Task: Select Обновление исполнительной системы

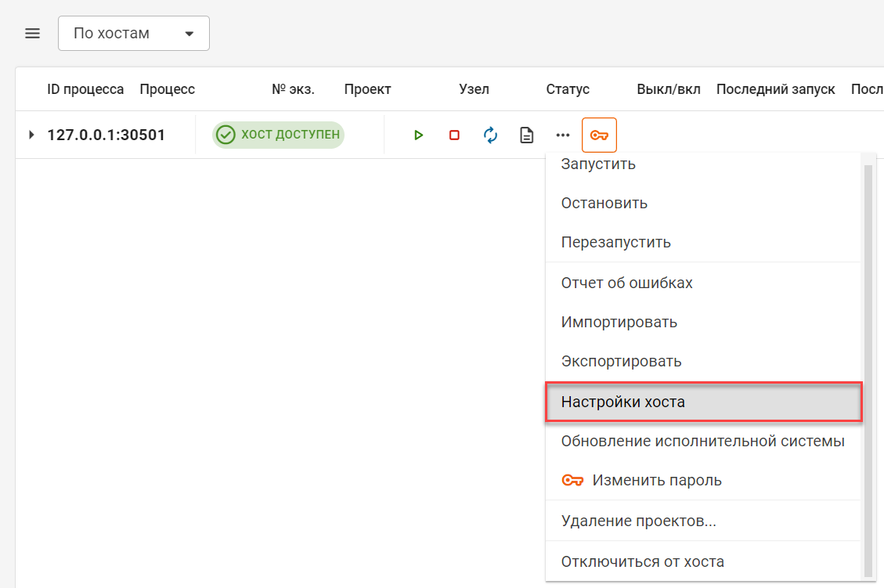Action: click(x=702, y=442)
